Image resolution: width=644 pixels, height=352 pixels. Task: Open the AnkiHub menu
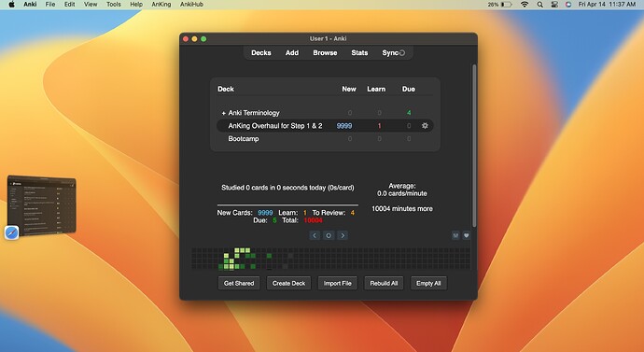pos(192,5)
